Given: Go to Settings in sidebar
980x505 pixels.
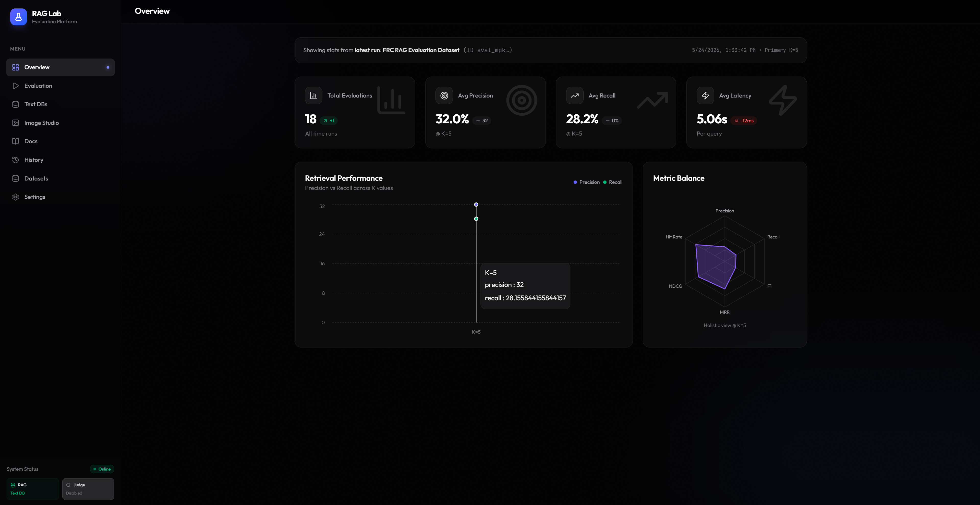Looking at the screenshot, I should (x=61, y=197).
